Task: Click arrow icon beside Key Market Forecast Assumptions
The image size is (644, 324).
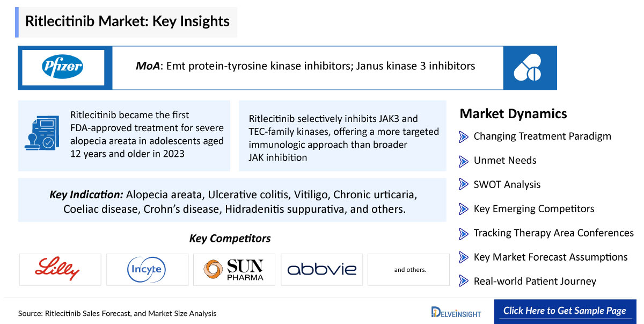Action: [464, 257]
